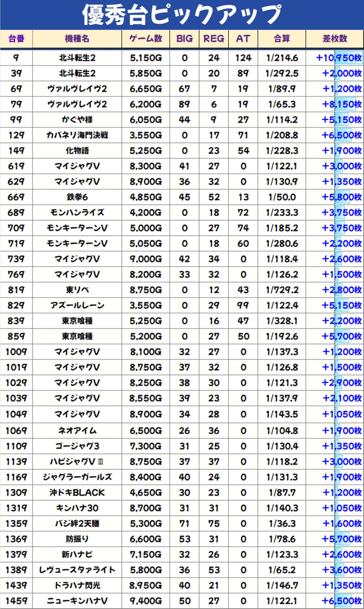Click the 優秀台ピックアップ title banner
The width and height of the screenshot is (364, 609).
point(182,15)
